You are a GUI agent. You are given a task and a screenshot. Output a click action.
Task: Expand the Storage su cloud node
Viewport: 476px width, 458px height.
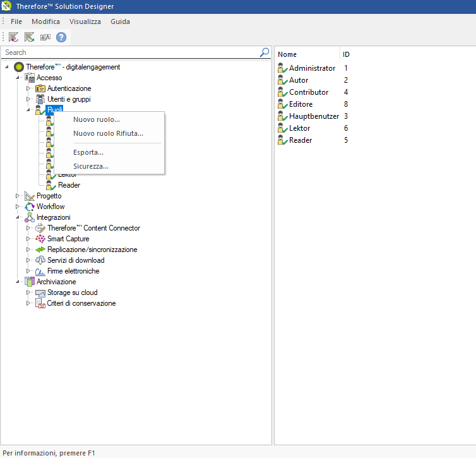tap(28, 292)
